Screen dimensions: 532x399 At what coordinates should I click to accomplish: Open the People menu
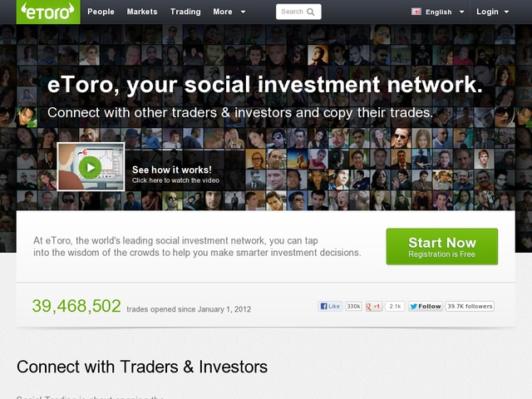point(101,12)
